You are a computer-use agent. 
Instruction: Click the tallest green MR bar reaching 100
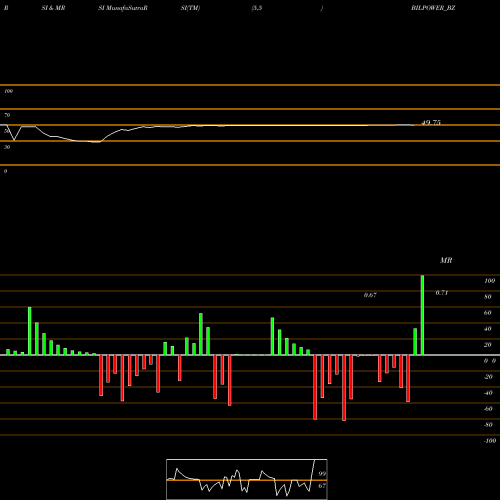(422, 315)
